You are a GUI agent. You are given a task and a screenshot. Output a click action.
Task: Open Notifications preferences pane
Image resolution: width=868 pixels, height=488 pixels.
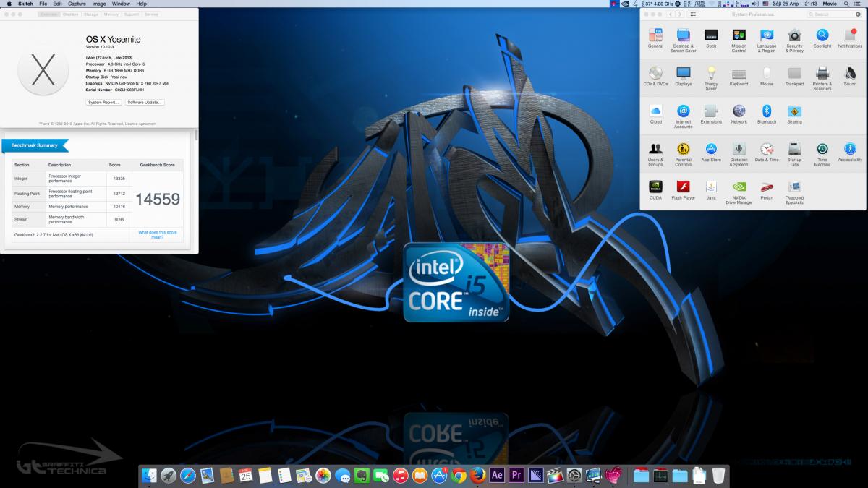coord(850,38)
